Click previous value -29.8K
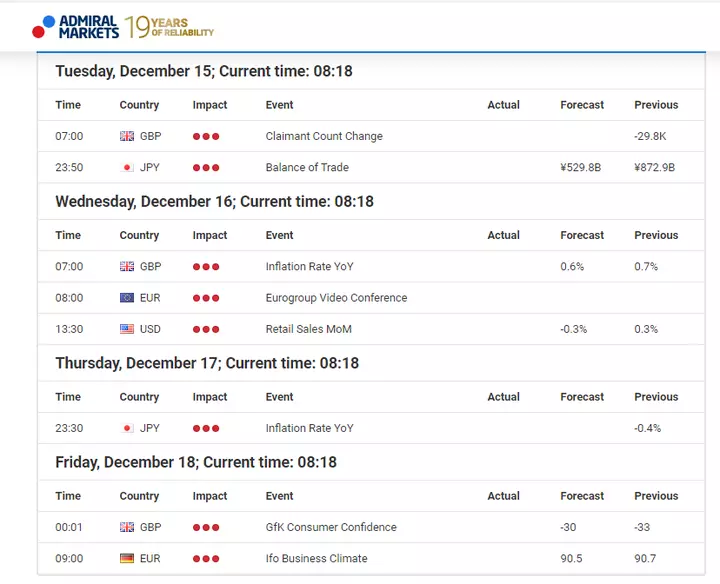Image resolution: width=720 pixels, height=584 pixels. [x=650, y=136]
